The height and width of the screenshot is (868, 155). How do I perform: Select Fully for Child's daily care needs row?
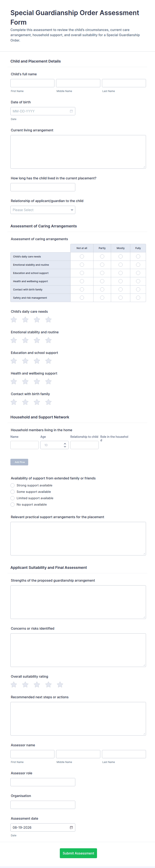pos(138,256)
